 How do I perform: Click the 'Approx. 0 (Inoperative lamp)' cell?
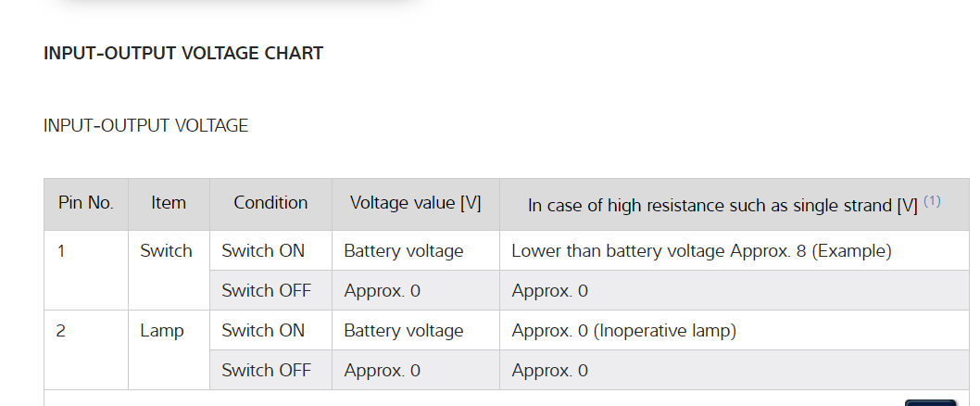623,331
